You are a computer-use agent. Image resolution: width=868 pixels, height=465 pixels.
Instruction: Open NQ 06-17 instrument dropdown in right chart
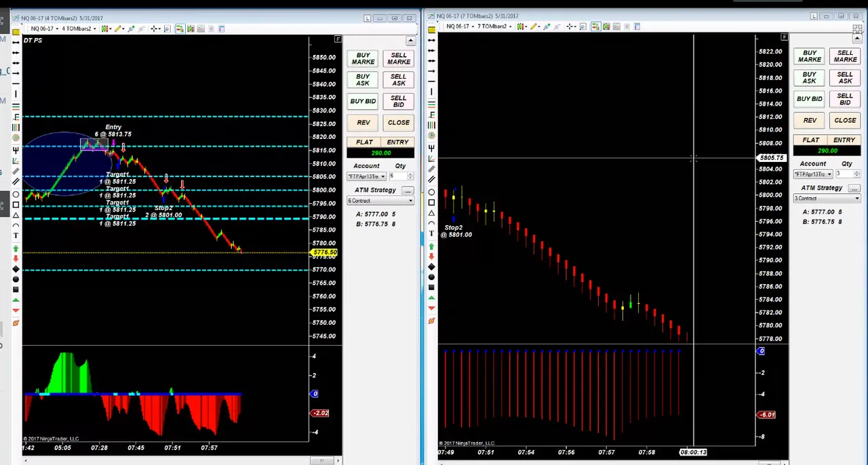pyautogui.click(x=460, y=26)
